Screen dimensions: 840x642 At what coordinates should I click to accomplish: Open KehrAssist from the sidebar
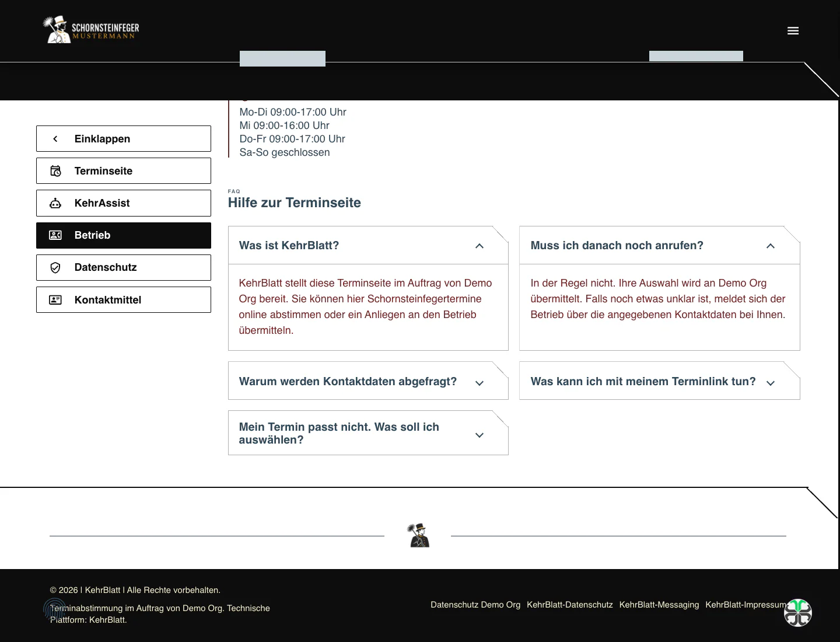[x=124, y=203]
